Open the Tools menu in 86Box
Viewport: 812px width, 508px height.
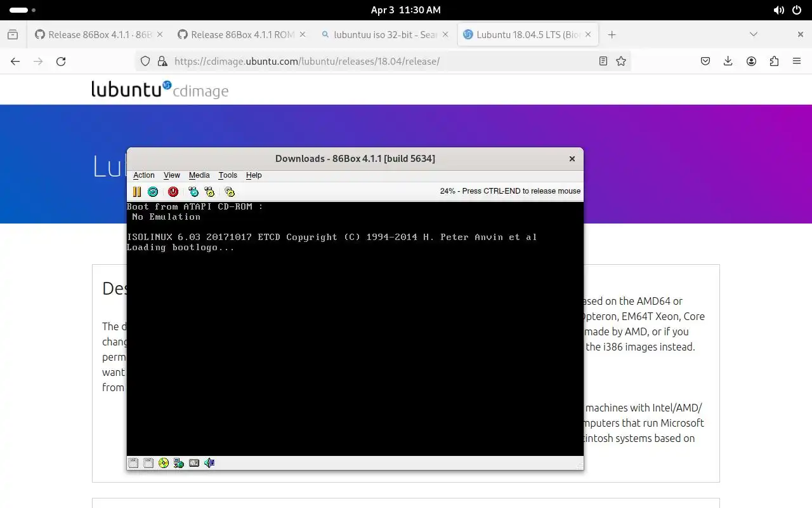click(x=228, y=175)
